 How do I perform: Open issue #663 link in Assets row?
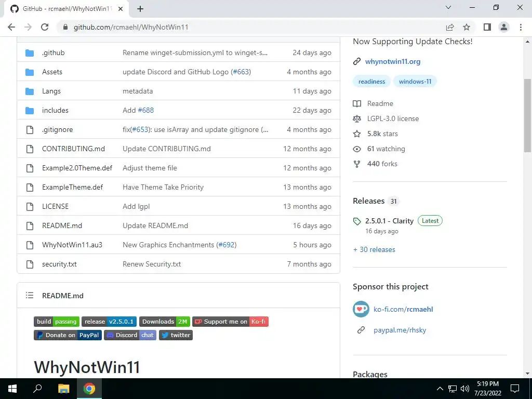click(242, 72)
